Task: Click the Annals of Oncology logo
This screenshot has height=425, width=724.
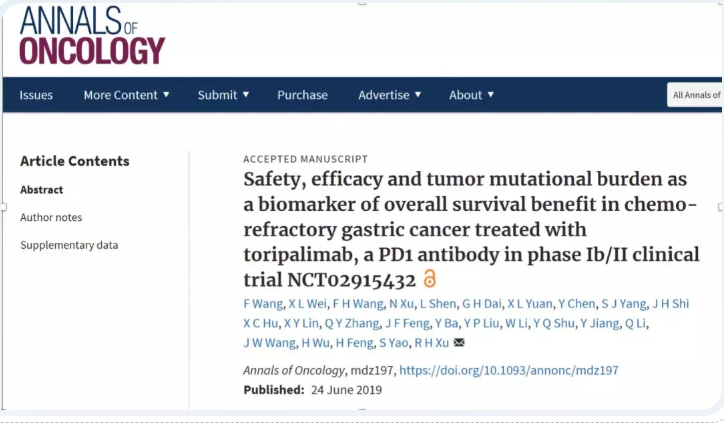Action: pyautogui.click(x=91, y=35)
